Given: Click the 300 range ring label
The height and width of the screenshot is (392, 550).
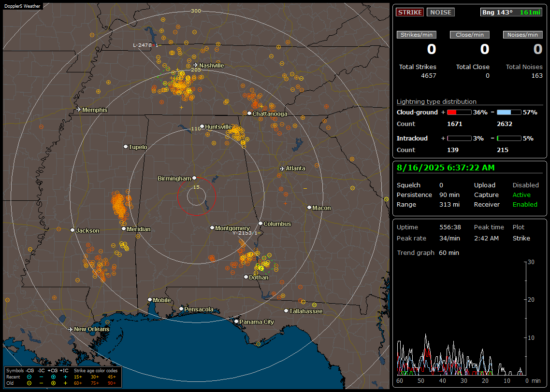Looking at the screenshot, I should [x=196, y=11].
